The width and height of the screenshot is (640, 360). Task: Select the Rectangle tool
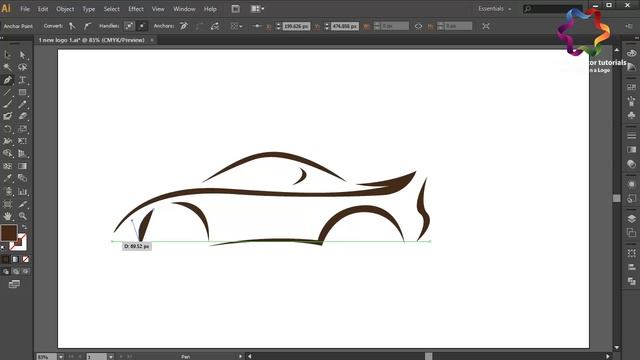pyautogui.click(x=23, y=92)
